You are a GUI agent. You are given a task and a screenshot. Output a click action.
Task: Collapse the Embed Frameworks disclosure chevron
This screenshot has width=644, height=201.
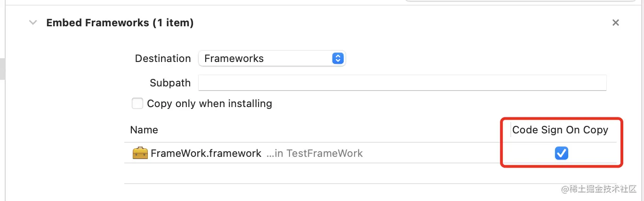pyautogui.click(x=33, y=23)
